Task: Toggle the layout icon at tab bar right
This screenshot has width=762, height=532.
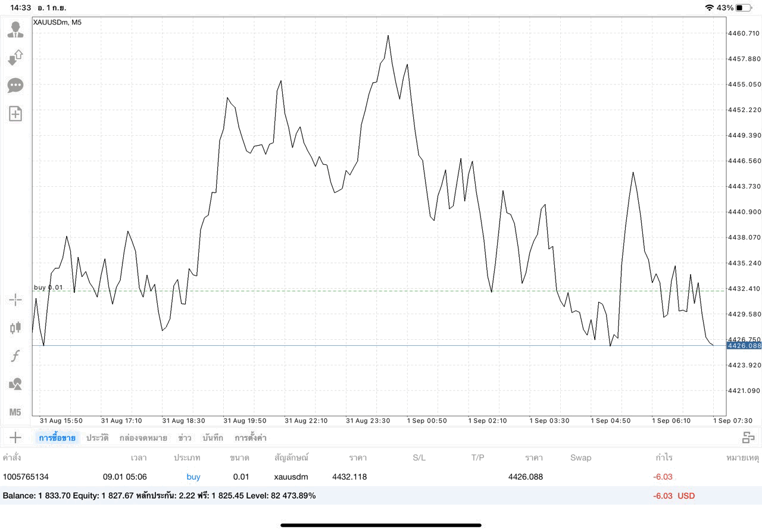Action: pyautogui.click(x=748, y=438)
